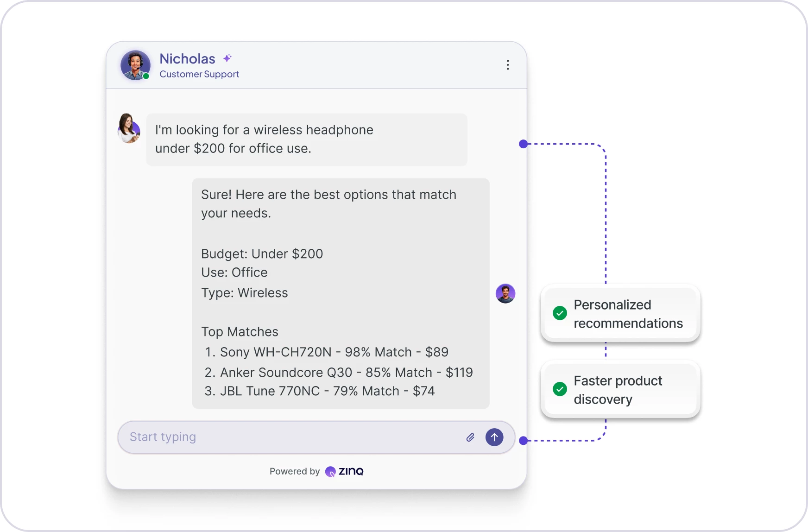Click the Budget: Under $200 line
This screenshot has width=808, height=532.
pos(262,254)
